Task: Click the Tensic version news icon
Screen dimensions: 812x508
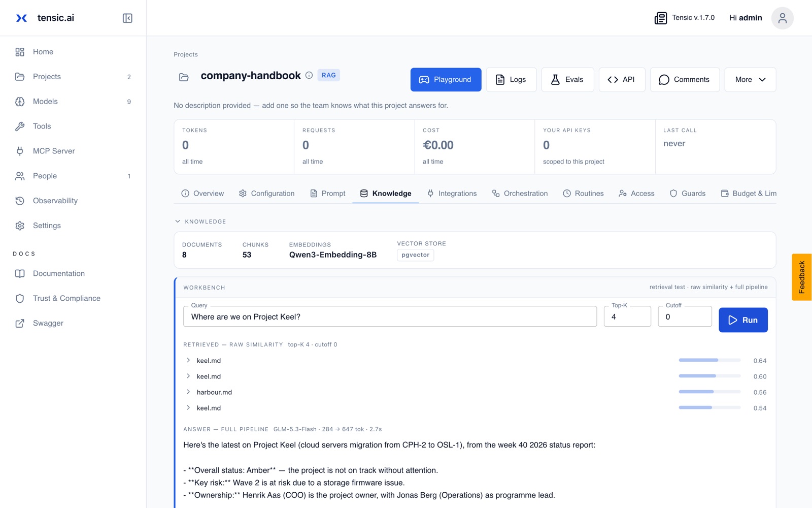Action: coord(660,18)
